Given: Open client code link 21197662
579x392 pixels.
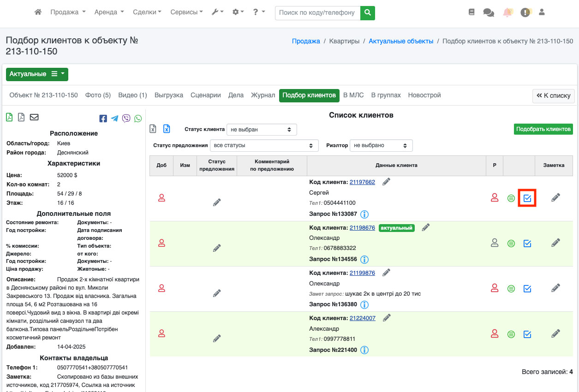Looking at the screenshot, I should point(362,182).
